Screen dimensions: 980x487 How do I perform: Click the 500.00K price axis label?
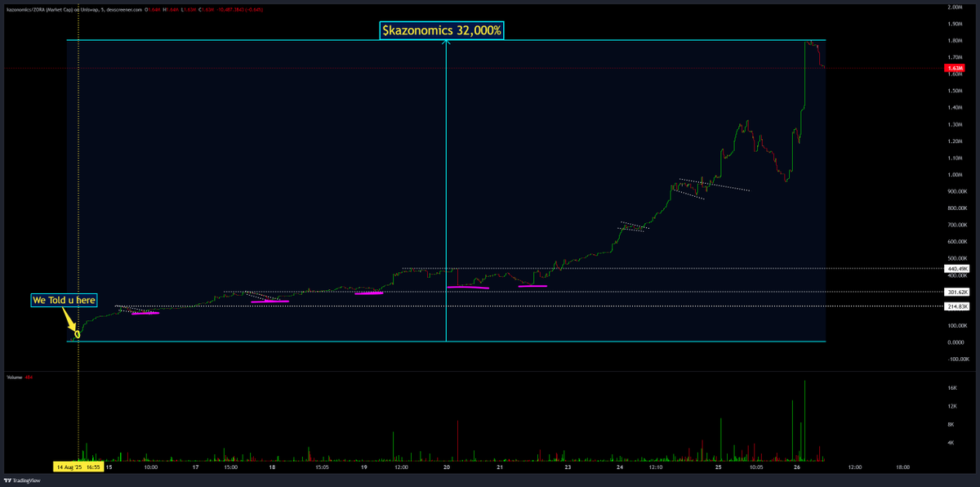(x=957, y=258)
